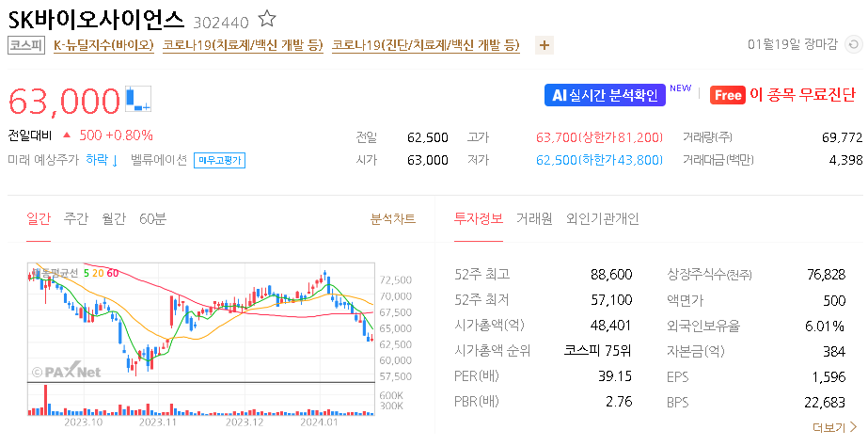Open the 코로나19(진단/치료제/백신 개발 등) theme link
868x446 pixels.
[426, 45]
